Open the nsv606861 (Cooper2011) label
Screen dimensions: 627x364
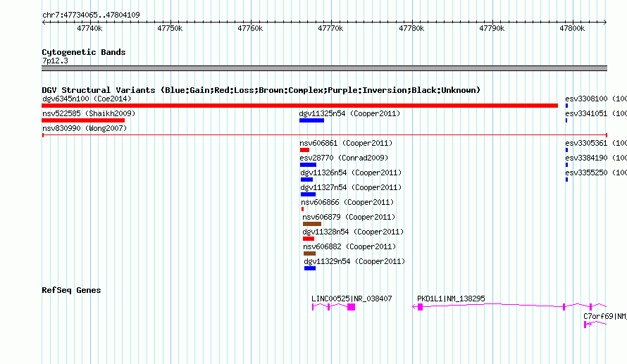click(x=346, y=143)
